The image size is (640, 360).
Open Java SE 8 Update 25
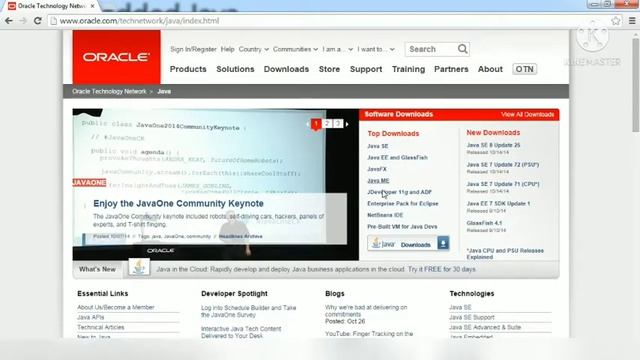tap(493, 145)
